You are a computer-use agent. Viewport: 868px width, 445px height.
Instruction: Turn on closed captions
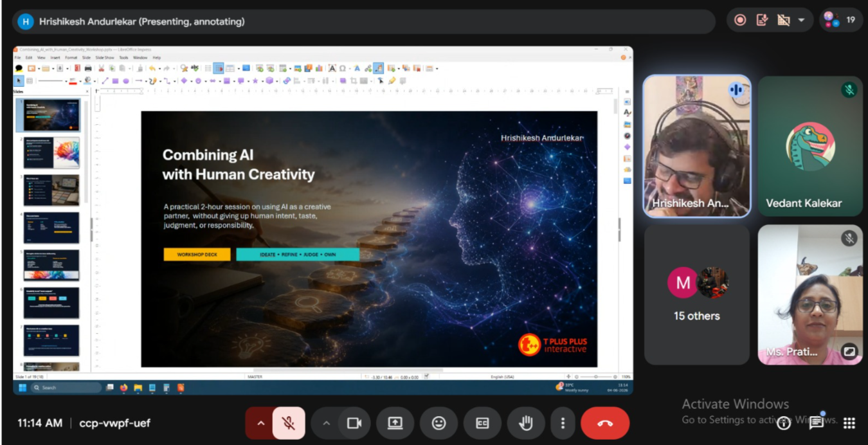(x=482, y=423)
